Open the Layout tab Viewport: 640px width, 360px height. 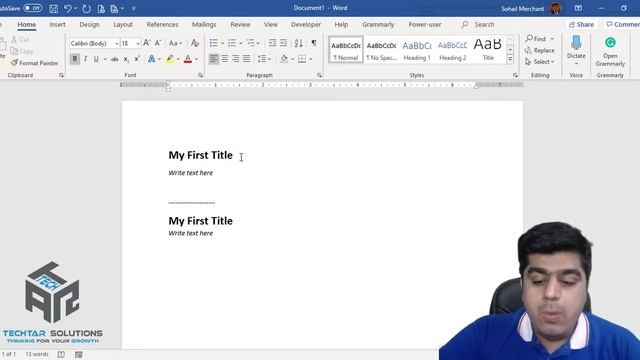coord(123,24)
